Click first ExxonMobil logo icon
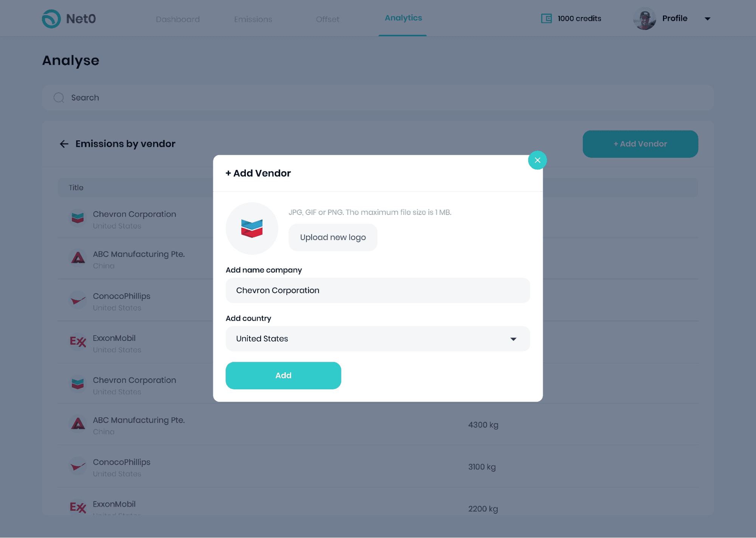Viewport: 756px width, 538px height. click(78, 342)
